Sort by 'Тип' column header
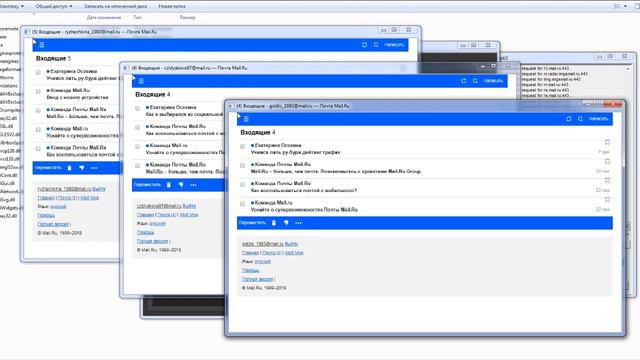Screen dimensions: 640x360 tap(138, 18)
